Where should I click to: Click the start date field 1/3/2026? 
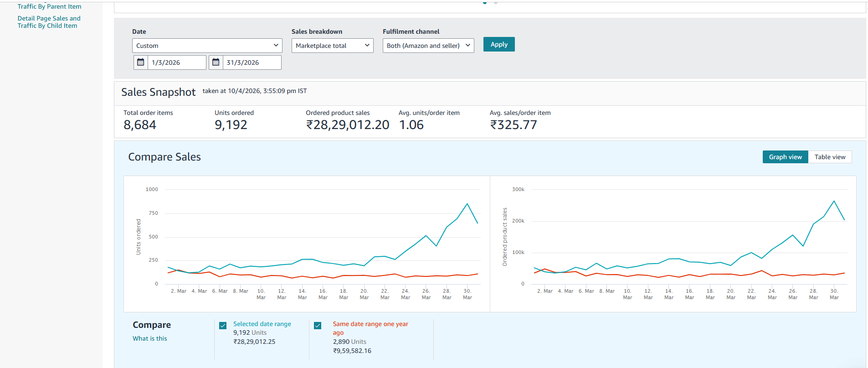pos(177,62)
